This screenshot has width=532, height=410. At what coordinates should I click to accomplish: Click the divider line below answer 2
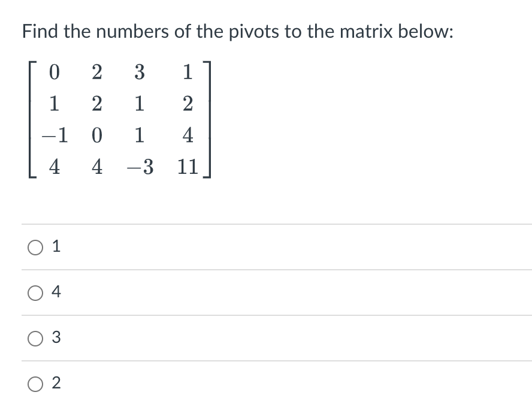tap(266, 406)
